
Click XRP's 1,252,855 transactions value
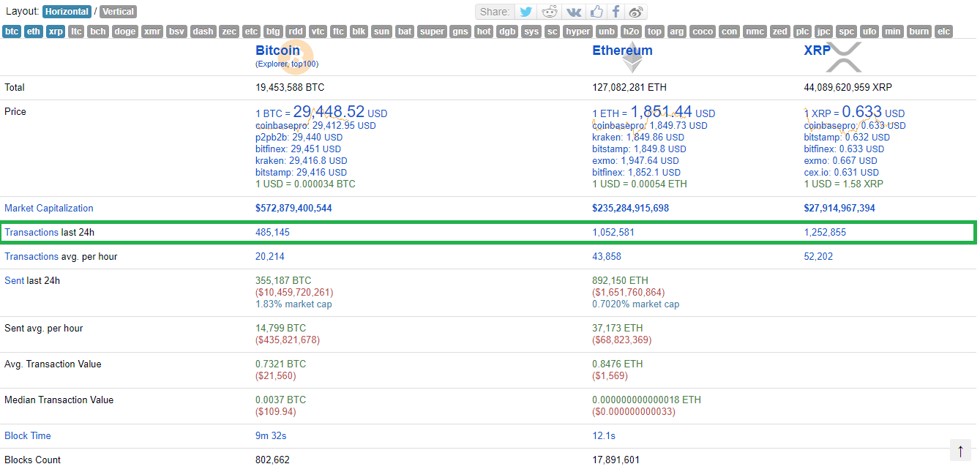pyautogui.click(x=825, y=233)
